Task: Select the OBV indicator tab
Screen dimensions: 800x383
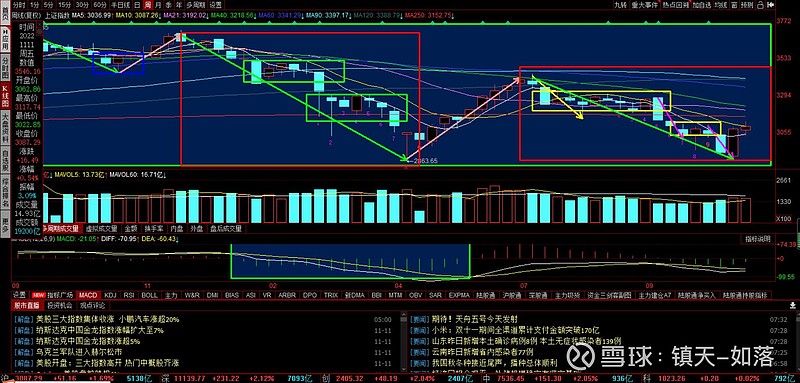Action: point(415,295)
